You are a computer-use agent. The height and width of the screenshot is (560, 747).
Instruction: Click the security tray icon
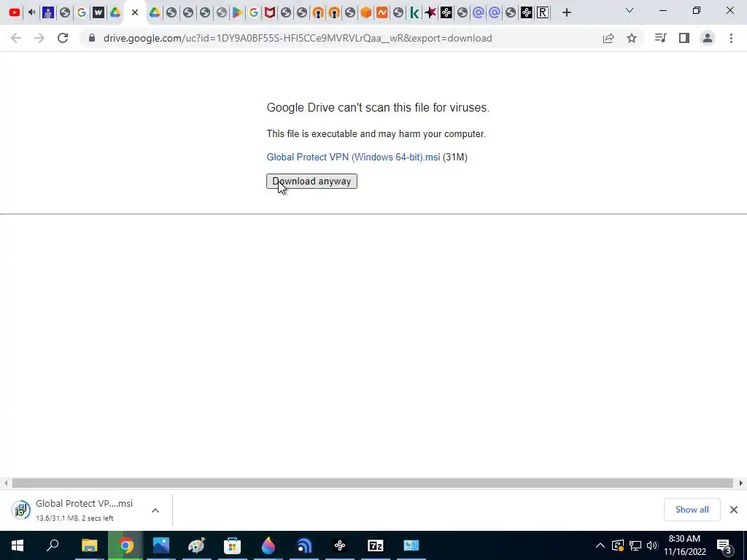[618, 545]
